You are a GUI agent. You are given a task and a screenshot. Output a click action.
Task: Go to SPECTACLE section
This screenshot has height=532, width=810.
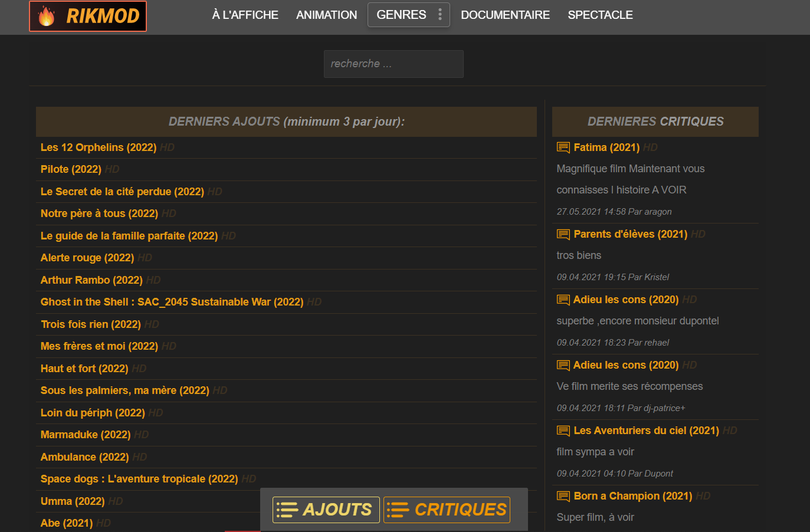tap(601, 15)
